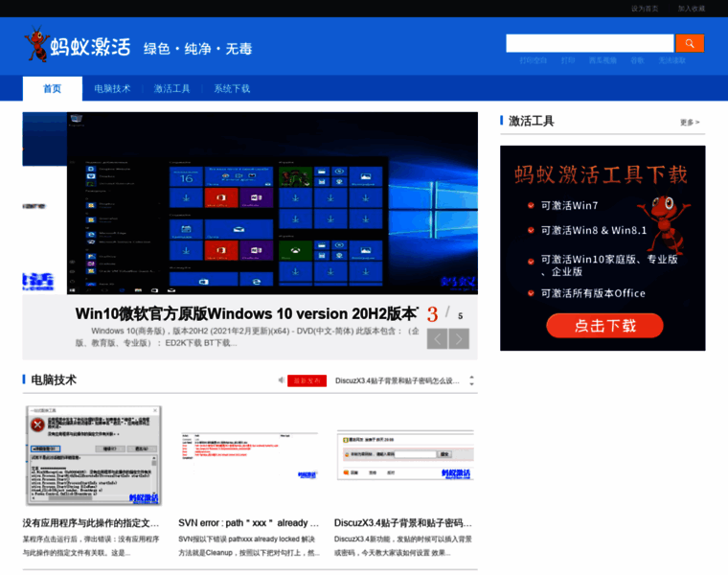Click the red 点击下载 button
The height and width of the screenshot is (575, 728).
(604, 326)
